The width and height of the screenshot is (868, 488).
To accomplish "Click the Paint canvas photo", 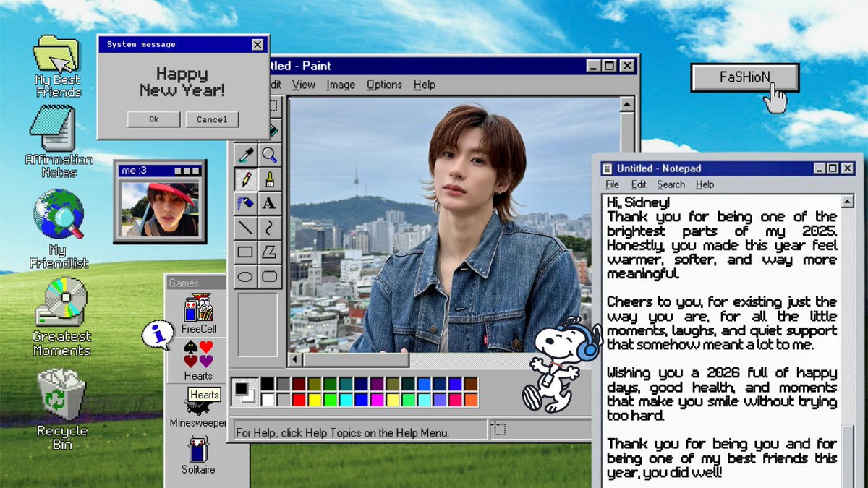I will pos(454,225).
